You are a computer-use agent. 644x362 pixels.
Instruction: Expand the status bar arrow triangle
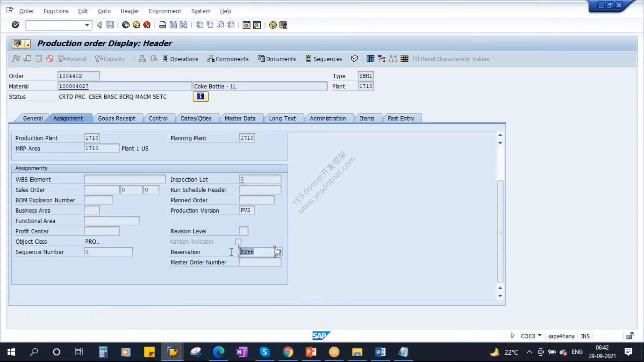(512, 336)
